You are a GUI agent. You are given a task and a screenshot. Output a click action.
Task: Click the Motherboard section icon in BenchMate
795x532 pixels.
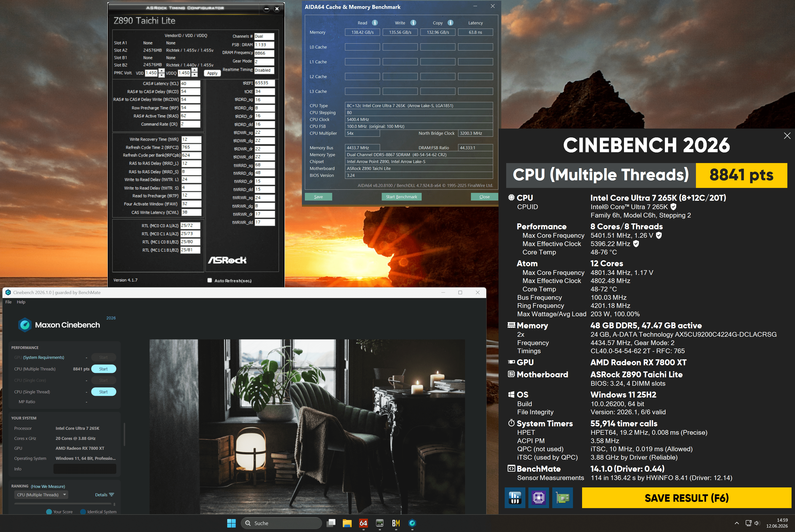point(511,374)
